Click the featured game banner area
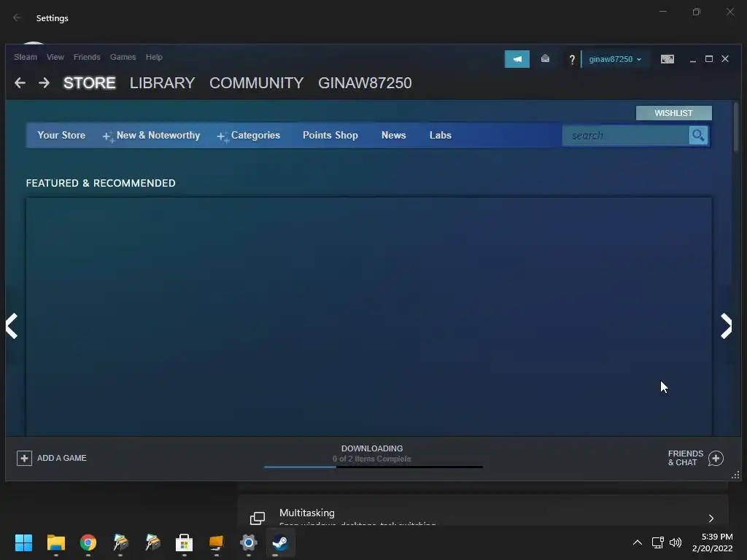The width and height of the screenshot is (747, 560). tap(368, 316)
